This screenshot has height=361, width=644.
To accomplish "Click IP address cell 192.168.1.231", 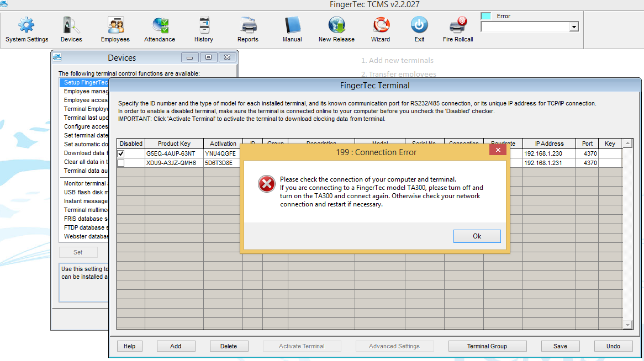I will coord(549,163).
